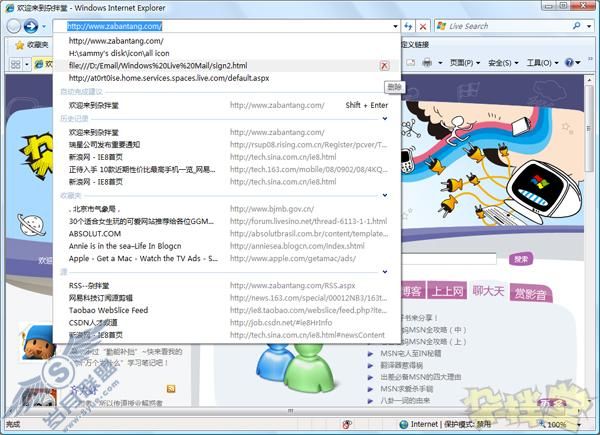Open the recent pages dropdown beside Forward
Image resolution: width=600 pixels, height=435 pixels.
pos(44,26)
